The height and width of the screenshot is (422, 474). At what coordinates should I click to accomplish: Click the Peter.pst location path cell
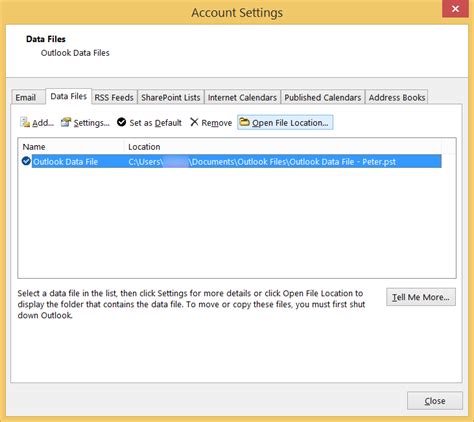[x=262, y=162]
